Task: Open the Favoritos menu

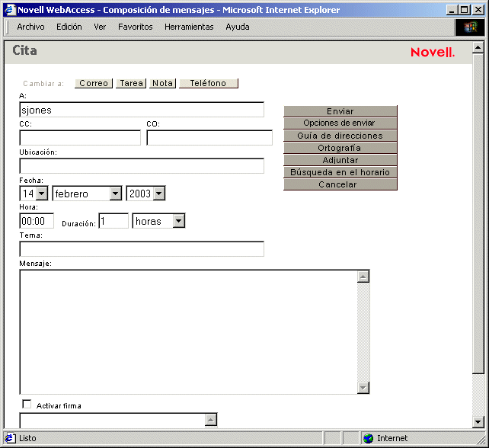Action: pos(136,27)
